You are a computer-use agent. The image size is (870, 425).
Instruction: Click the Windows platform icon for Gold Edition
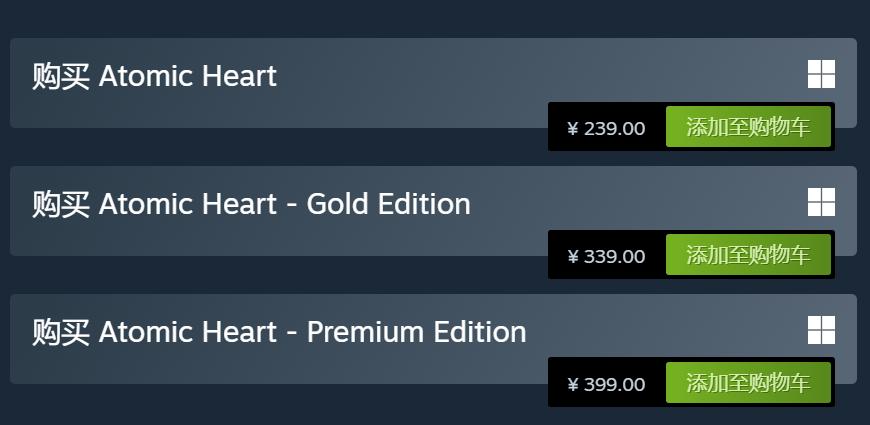click(821, 202)
